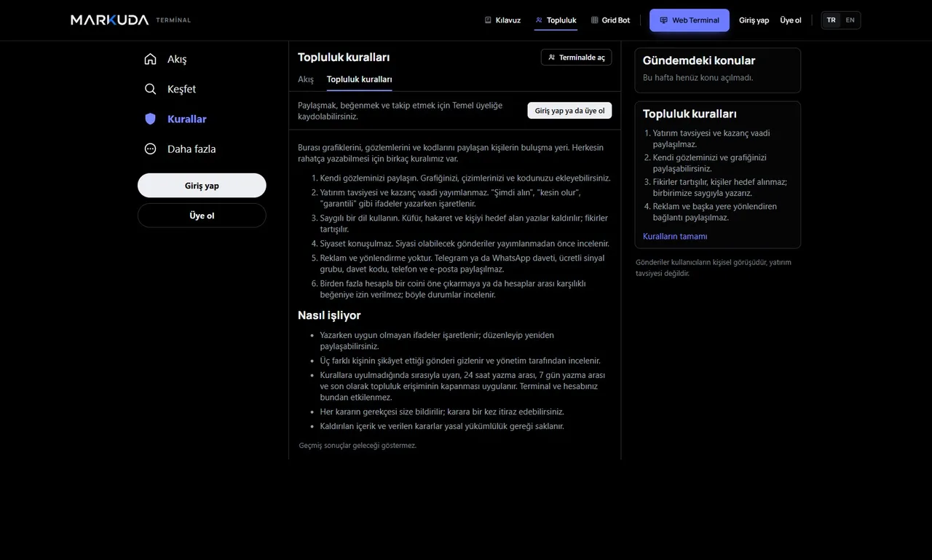Click the Nasıl işliyor heading
932x560 pixels.
(329, 315)
